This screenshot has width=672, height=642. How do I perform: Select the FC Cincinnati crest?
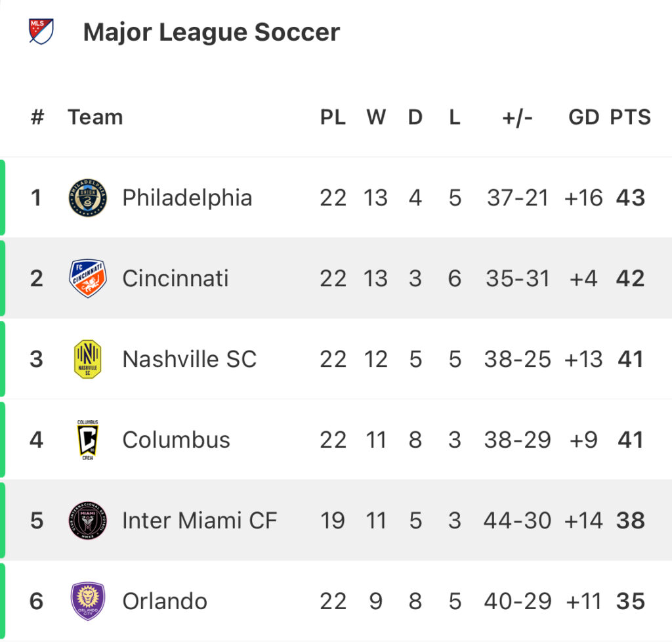[87, 278]
